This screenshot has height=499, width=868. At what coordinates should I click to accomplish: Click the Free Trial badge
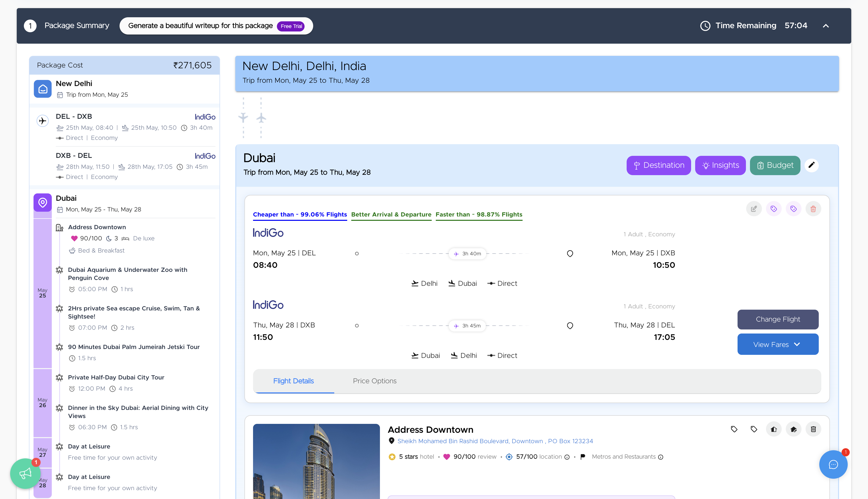(x=291, y=26)
